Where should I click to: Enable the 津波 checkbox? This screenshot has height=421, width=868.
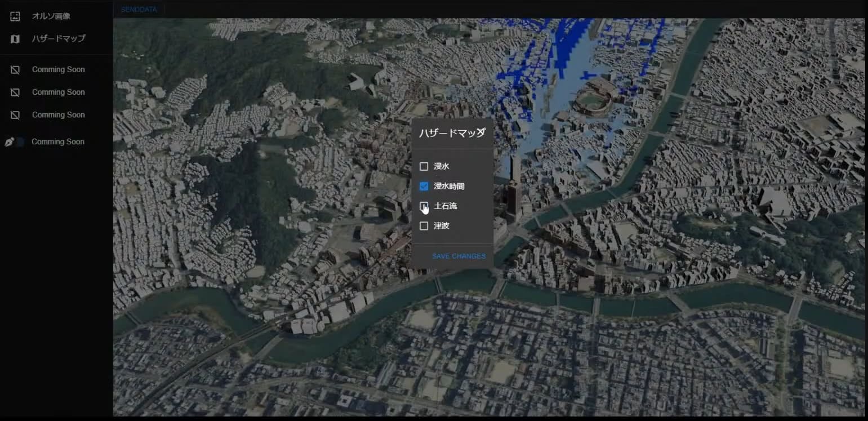[x=424, y=226]
